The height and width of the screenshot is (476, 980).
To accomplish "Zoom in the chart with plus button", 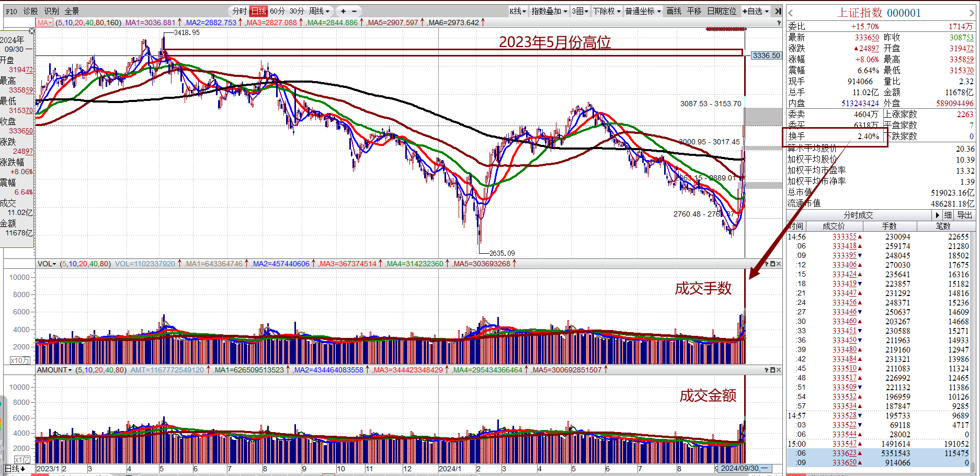I will click(343, 11).
